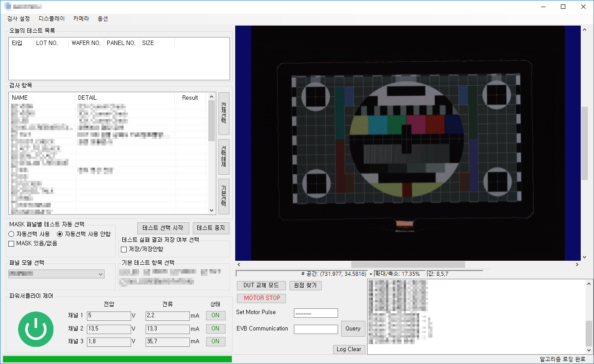This screenshot has width=594, height=364.
Task: Click the WAFER NO. column header
Action: click(x=86, y=43)
